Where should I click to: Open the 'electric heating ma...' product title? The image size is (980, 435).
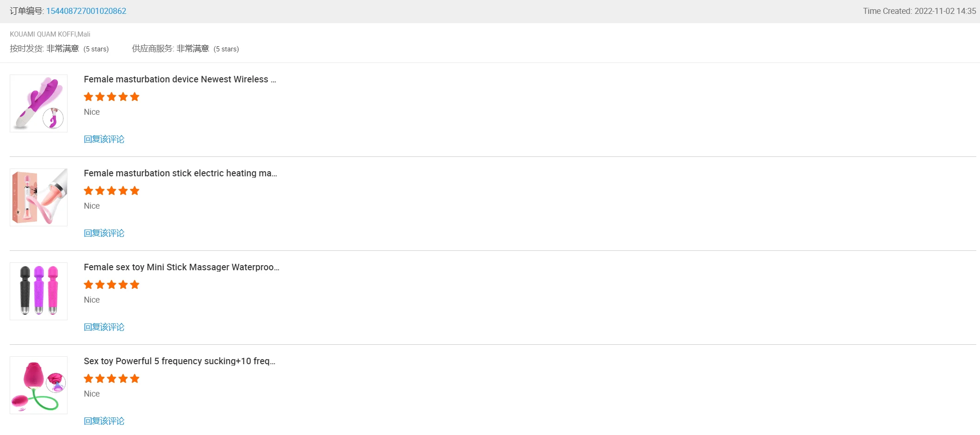(180, 174)
